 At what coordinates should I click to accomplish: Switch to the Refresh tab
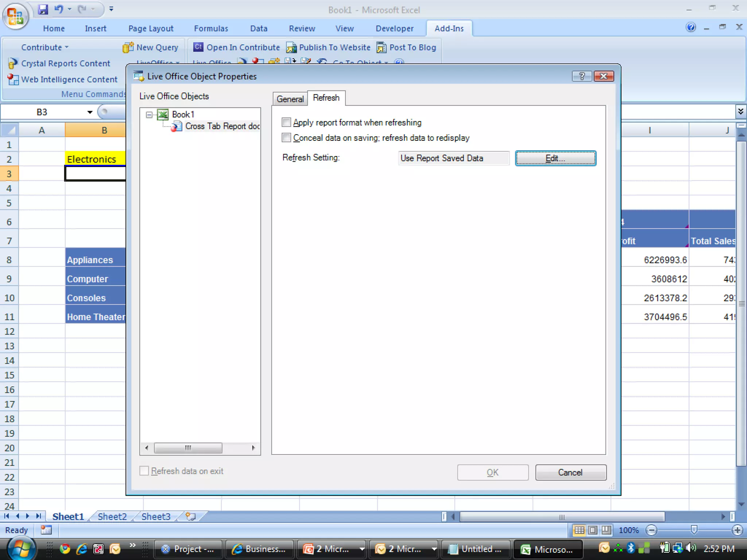pyautogui.click(x=326, y=98)
